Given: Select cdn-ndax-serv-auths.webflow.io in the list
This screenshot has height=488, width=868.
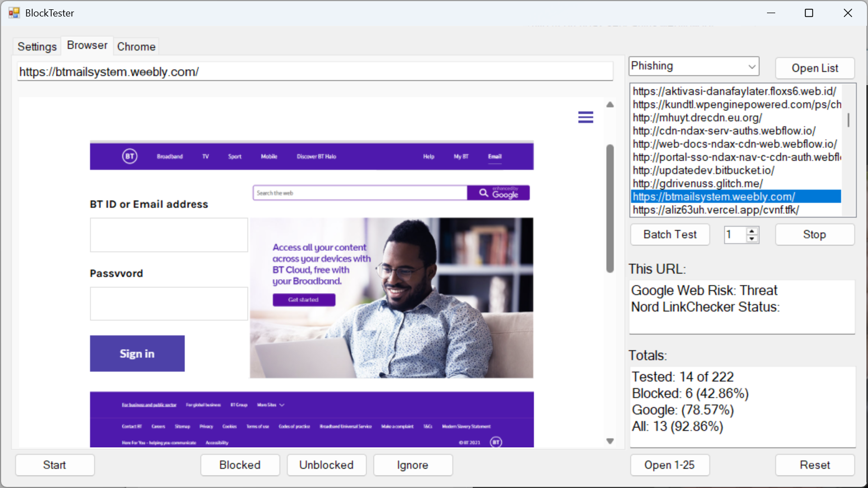Looking at the screenshot, I should pyautogui.click(x=736, y=131).
